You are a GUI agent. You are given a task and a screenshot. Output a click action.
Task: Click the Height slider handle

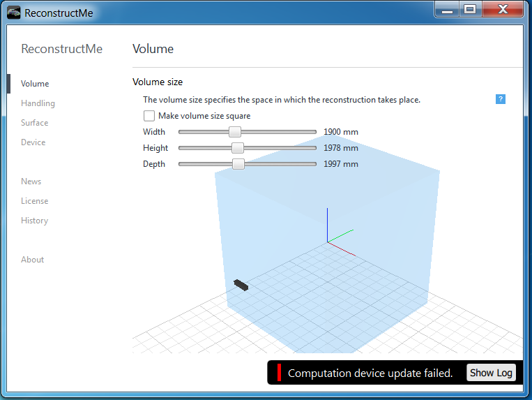[238, 148]
